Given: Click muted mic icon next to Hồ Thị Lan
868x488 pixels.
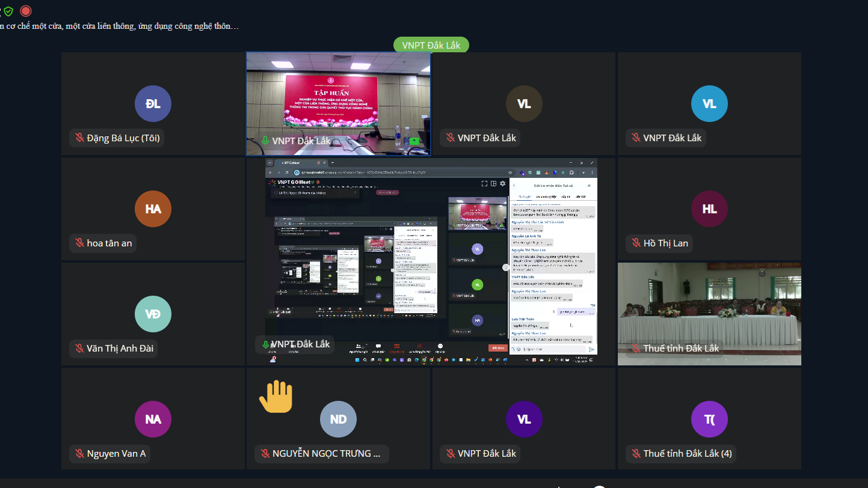Looking at the screenshot, I should 635,243.
